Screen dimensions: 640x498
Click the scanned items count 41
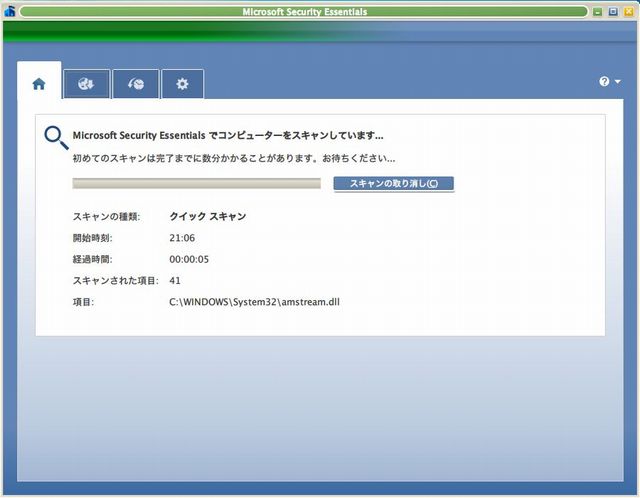pos(175,280)
